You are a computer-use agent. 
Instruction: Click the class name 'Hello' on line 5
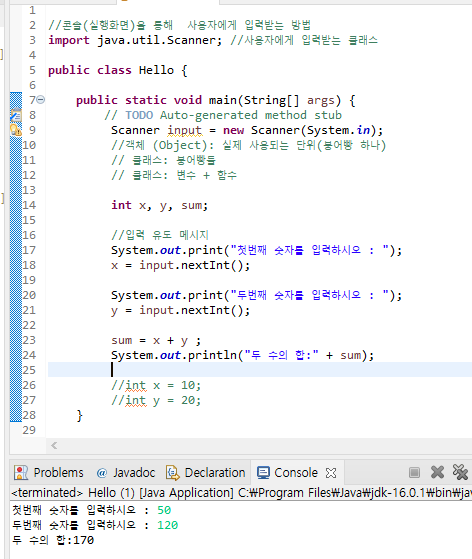tap(156, 70)
